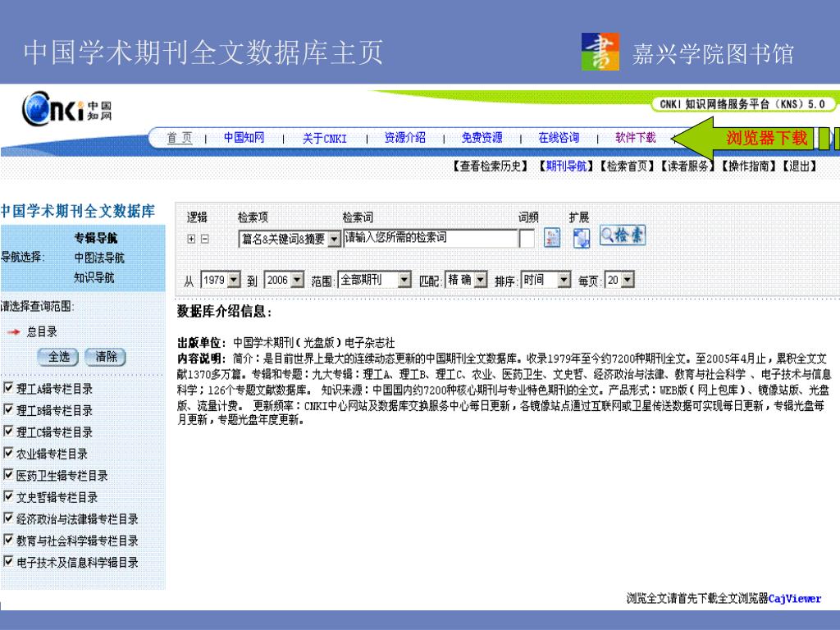
Task: Click the 词频 input box
Action: (527, 239)
